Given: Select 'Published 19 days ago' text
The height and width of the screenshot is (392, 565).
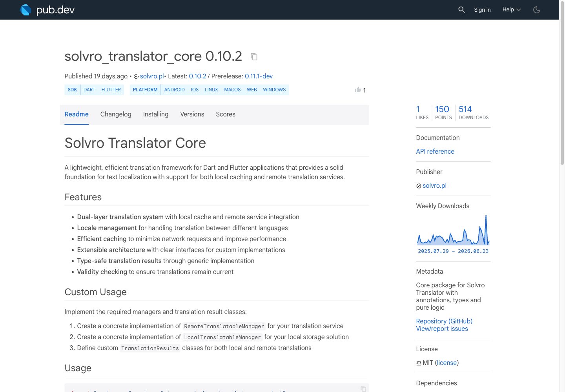Looking at the screenshot, I should (96, 76).
